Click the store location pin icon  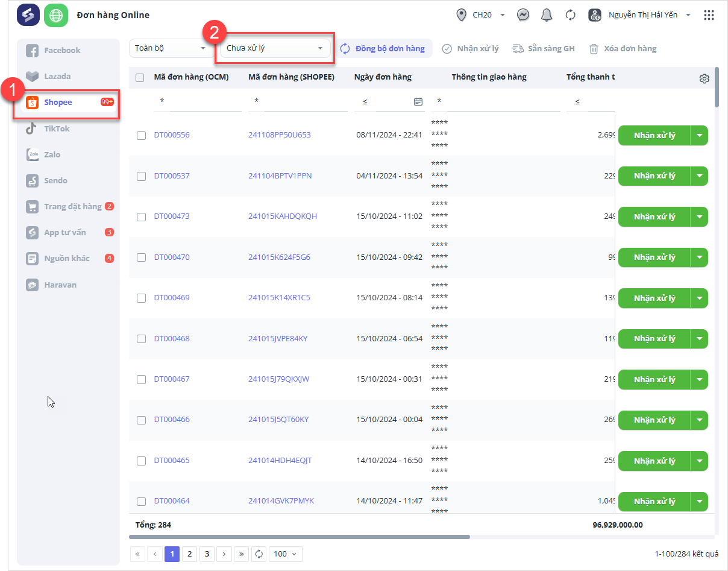(462, 15)
